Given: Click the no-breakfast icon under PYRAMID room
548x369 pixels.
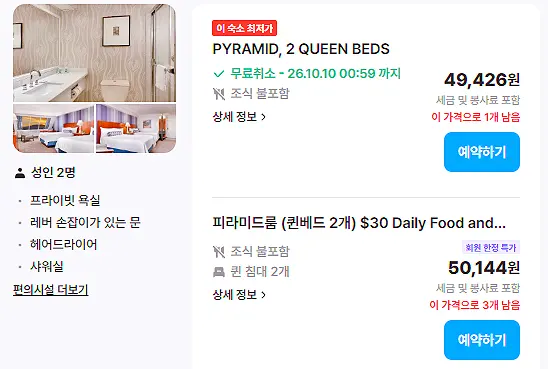Looking at the screenshot, I should [x=219, y=94].
